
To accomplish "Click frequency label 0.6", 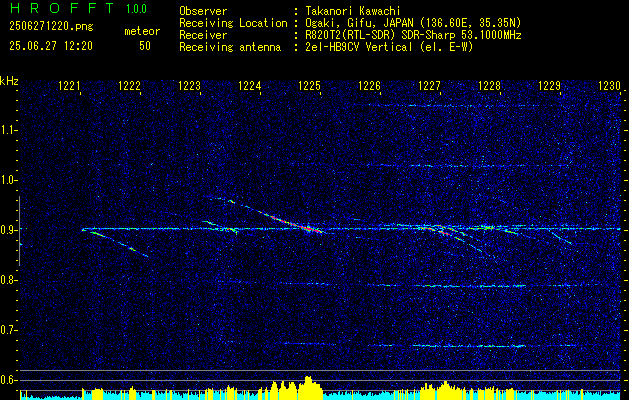I will click(8, 380).
